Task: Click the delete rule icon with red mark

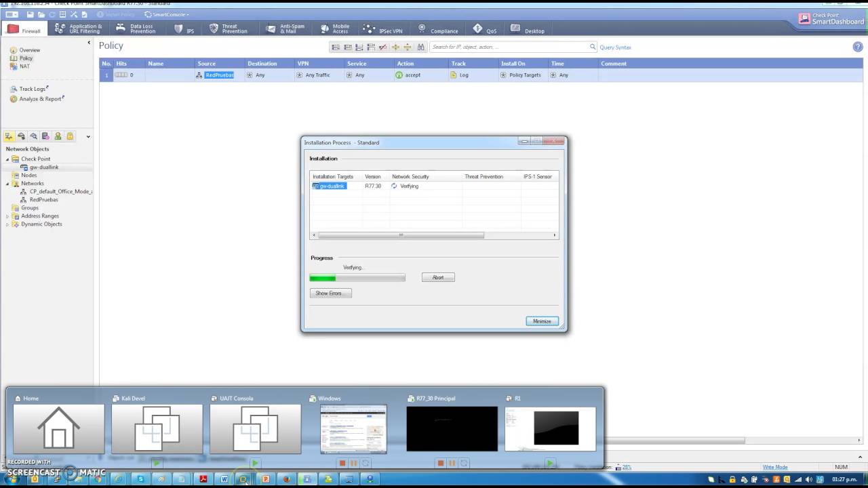Action: [x=382, y=47]
